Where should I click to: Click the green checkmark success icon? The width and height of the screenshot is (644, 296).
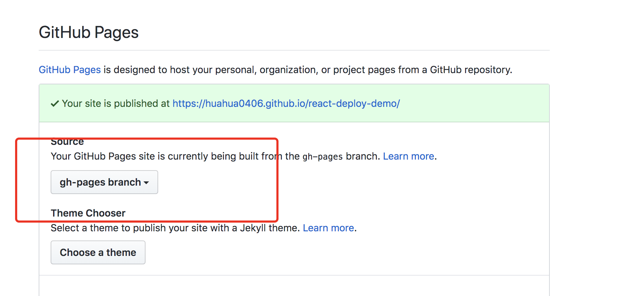[54, 104]
